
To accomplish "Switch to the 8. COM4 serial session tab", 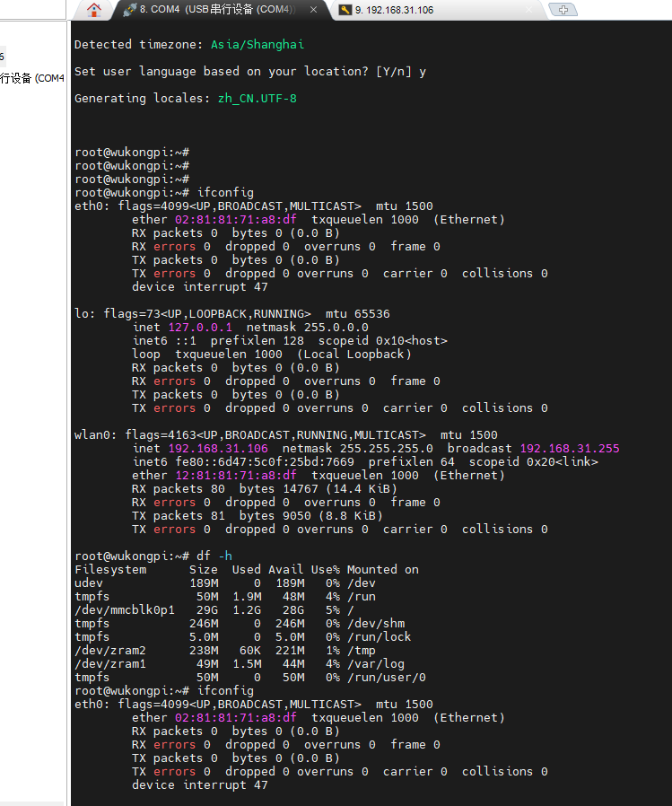I will click(x=222, y=10).
